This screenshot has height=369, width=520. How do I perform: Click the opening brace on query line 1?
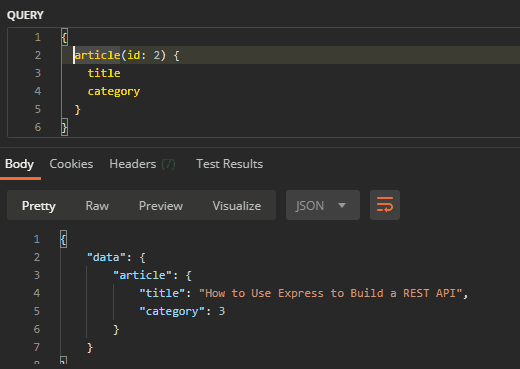64,37
